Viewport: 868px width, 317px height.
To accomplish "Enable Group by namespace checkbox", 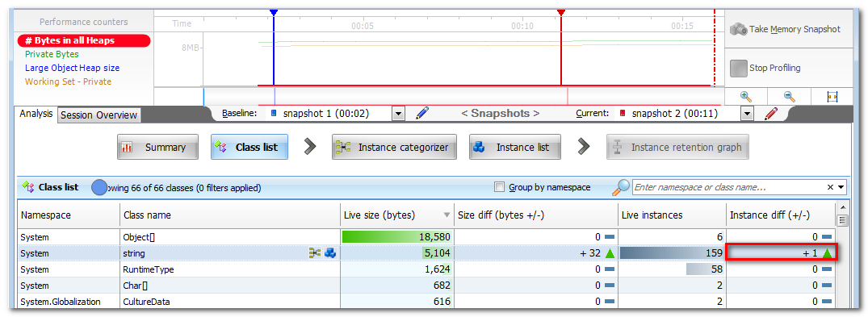I will 499,188.
